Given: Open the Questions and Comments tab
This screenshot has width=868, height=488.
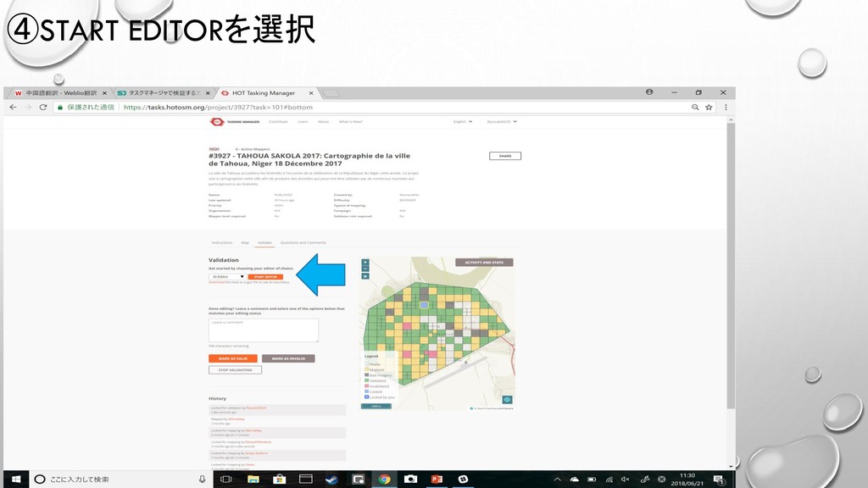Looking at the screenshot, I should 303,243.
